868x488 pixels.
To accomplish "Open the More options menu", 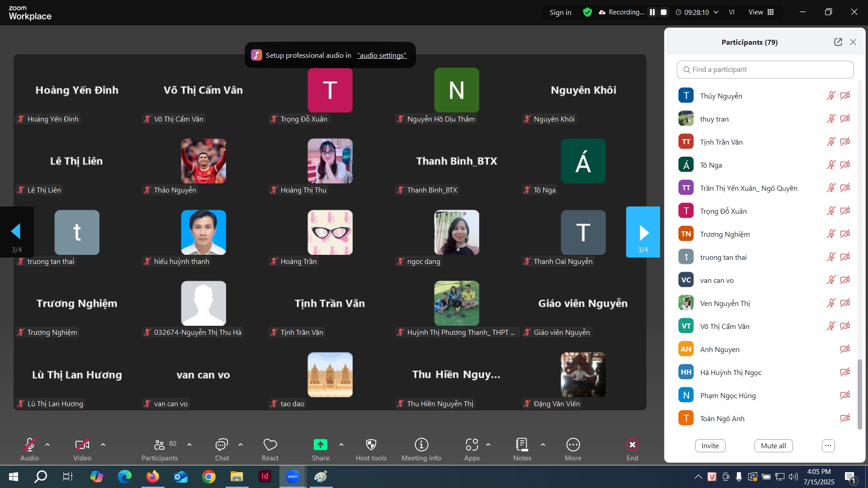I will point(573,449).
